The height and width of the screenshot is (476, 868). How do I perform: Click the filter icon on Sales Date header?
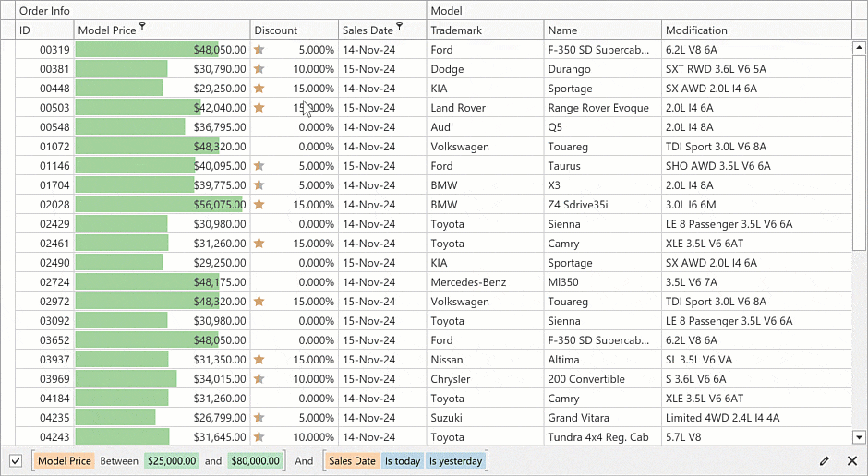pos(399,26)
